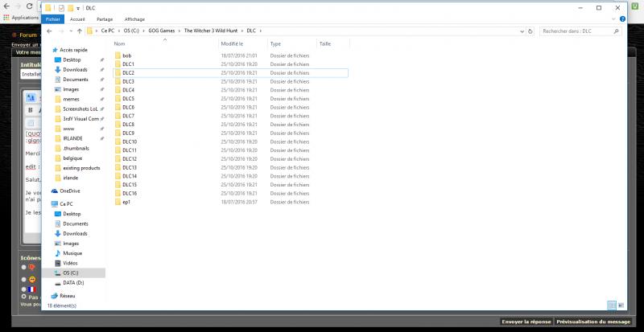Screen dimensions: 644x332
Task: Open quick access toolbar customize dropdown
Action: (77, 8)
